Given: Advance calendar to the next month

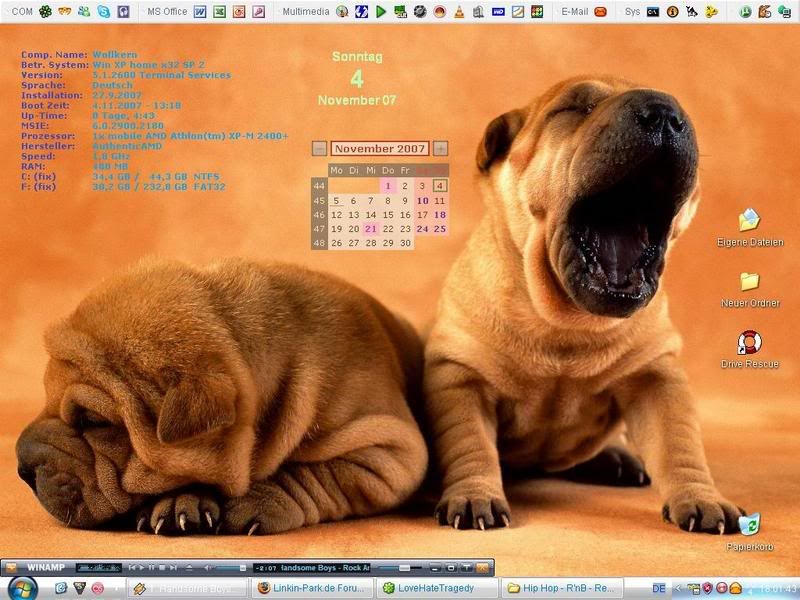Looking at the screenshot, I should pos(440,149).
